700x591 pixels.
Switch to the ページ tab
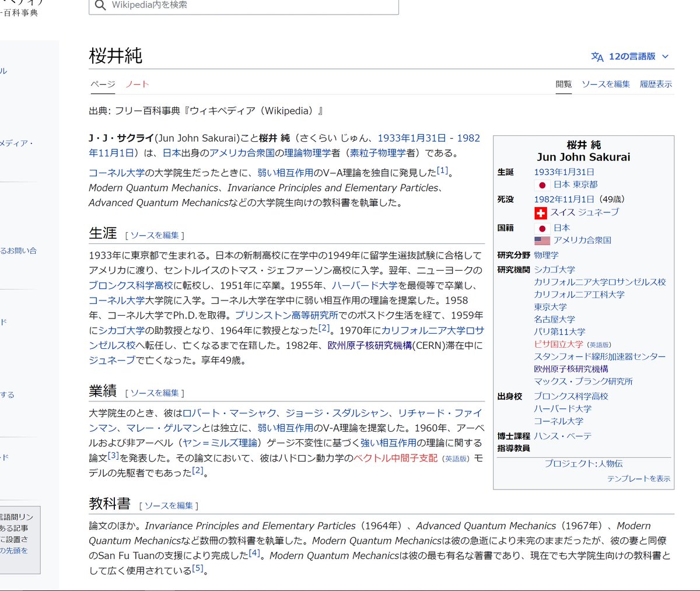(x=103, y=84)
